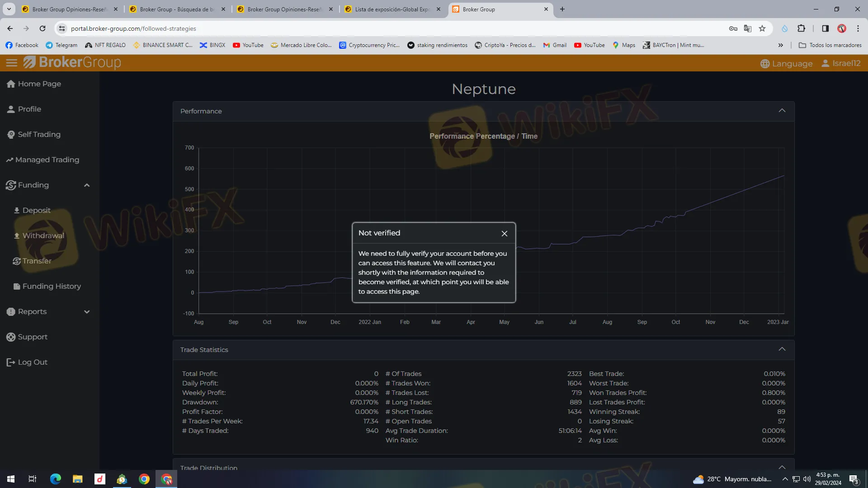868x488 pixels.
Task: Toggle the browser side panel
Action: [x=825, y=28]
